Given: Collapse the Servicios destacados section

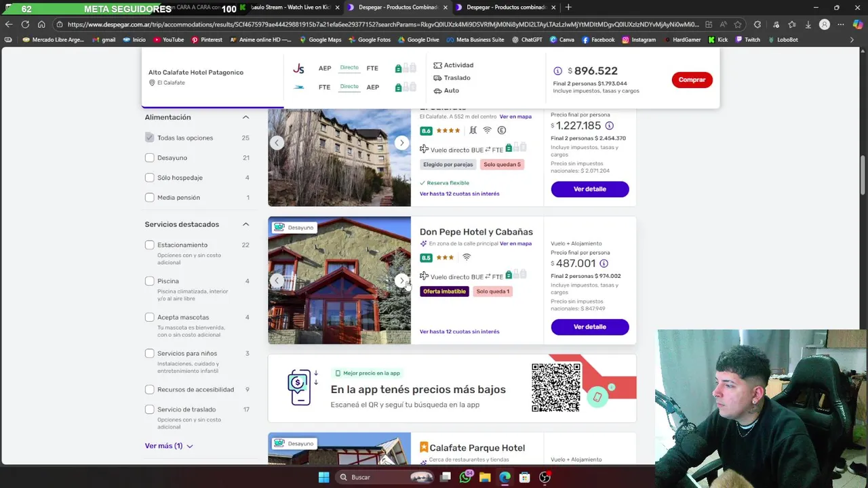Looking at the screenshot, I should click(245, 224).
